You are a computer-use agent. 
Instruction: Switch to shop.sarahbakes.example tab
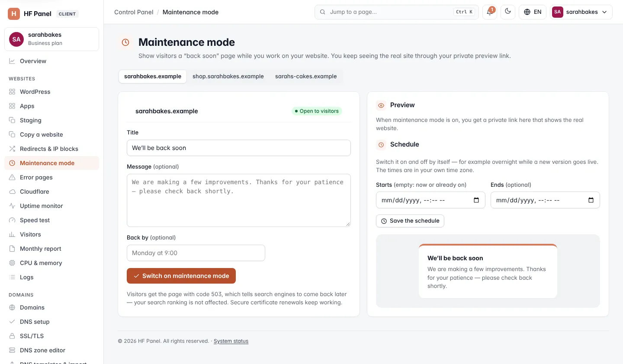pyautogui.click(x=228, y=77)
